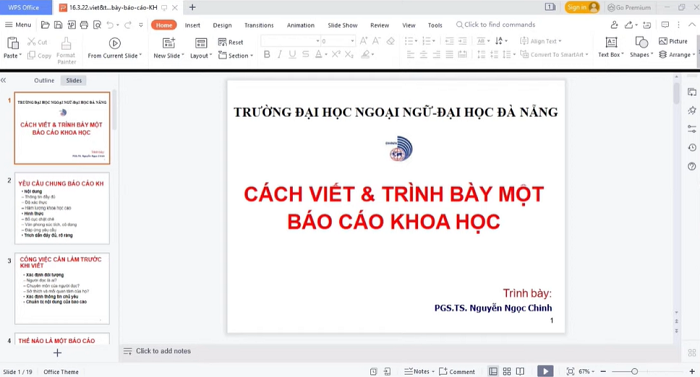Open the Design ribbon tab
Image resolution: width=700 pixels, height=377 pixels.
coord(222,25)
